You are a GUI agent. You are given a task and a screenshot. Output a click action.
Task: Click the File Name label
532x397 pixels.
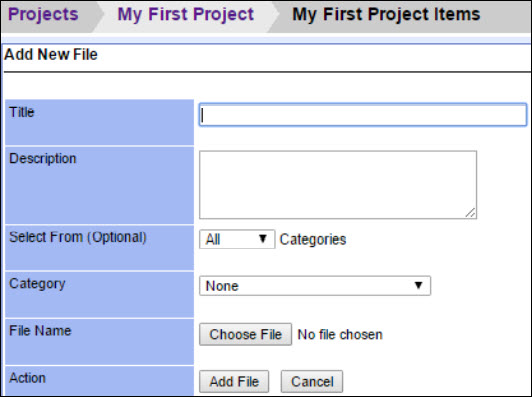coord(40,330)
